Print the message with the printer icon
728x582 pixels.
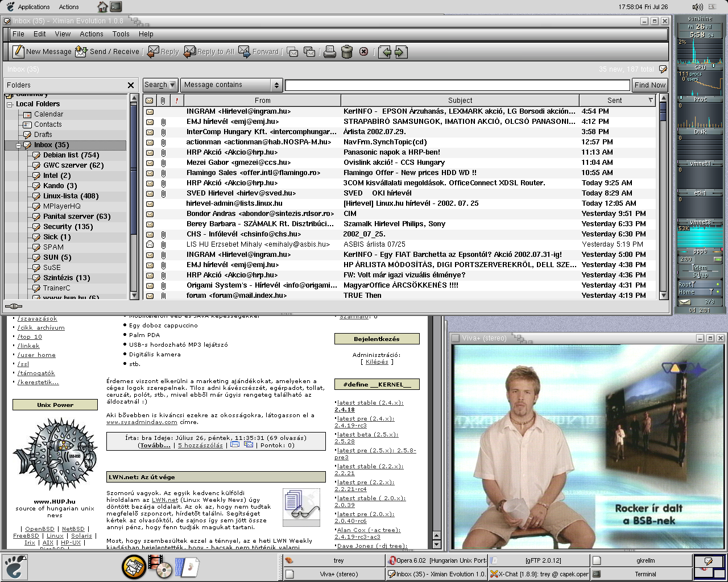tap(330, 52)
